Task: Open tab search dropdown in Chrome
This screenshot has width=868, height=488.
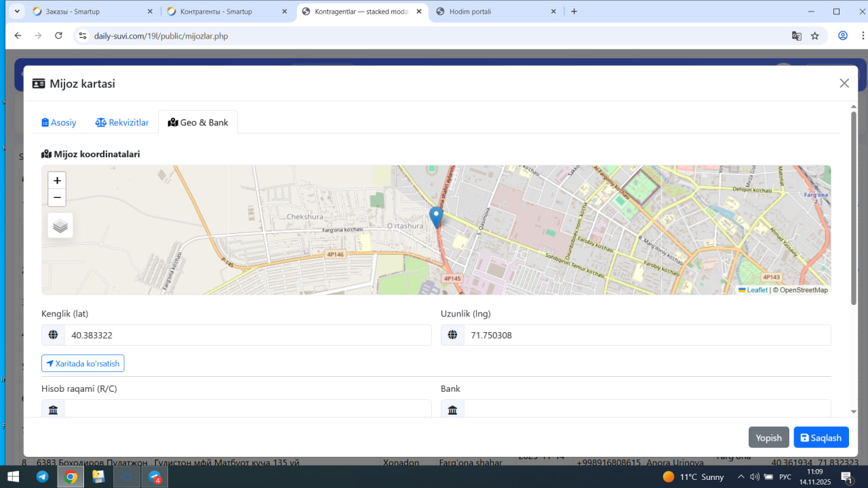Action: (x=17, y=12)
